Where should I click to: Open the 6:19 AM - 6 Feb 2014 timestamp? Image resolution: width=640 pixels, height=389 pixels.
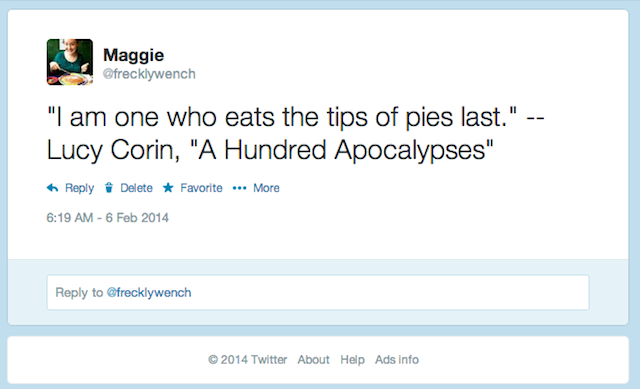(107, 218)
